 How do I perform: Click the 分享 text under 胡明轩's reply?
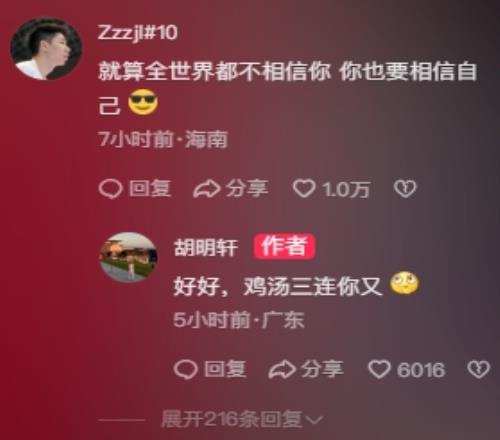[322, 370]
